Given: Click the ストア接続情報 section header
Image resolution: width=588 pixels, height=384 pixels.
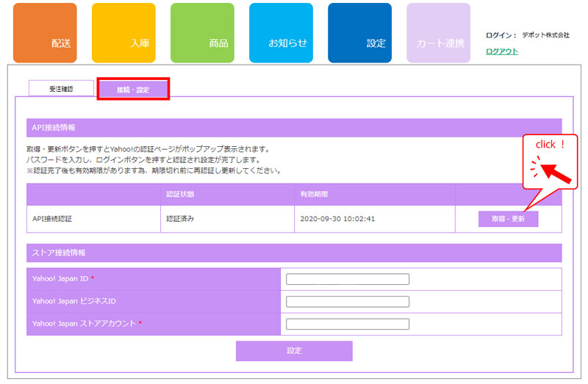Looking at the screenshot, I should coord(294,253).
